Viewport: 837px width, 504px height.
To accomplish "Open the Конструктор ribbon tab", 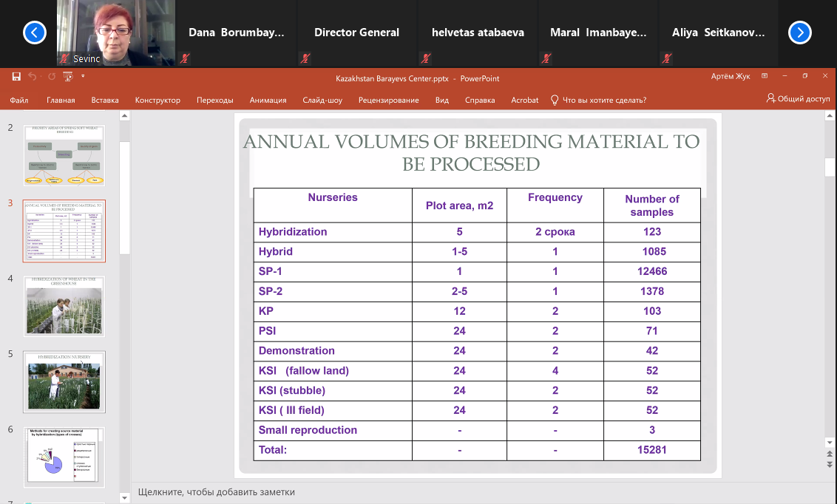I will click(157, 100).
